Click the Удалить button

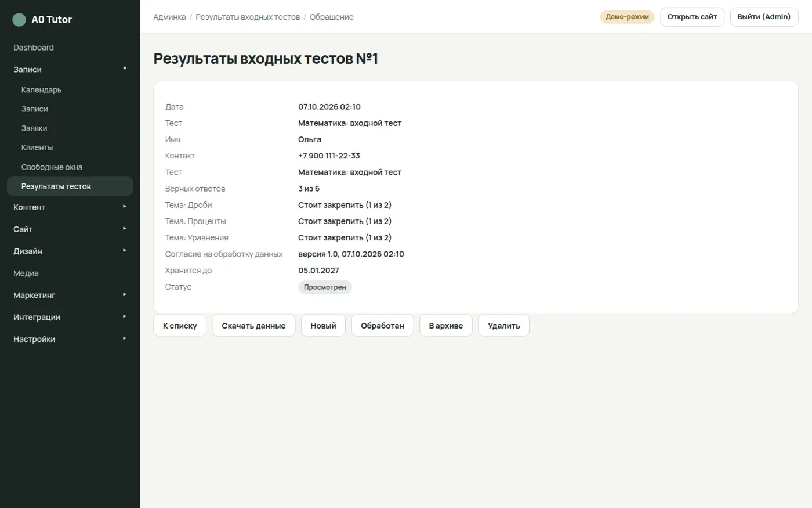503,326
